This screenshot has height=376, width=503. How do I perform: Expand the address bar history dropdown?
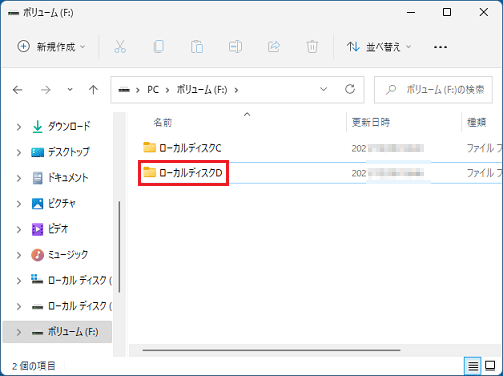coord(323,89)
